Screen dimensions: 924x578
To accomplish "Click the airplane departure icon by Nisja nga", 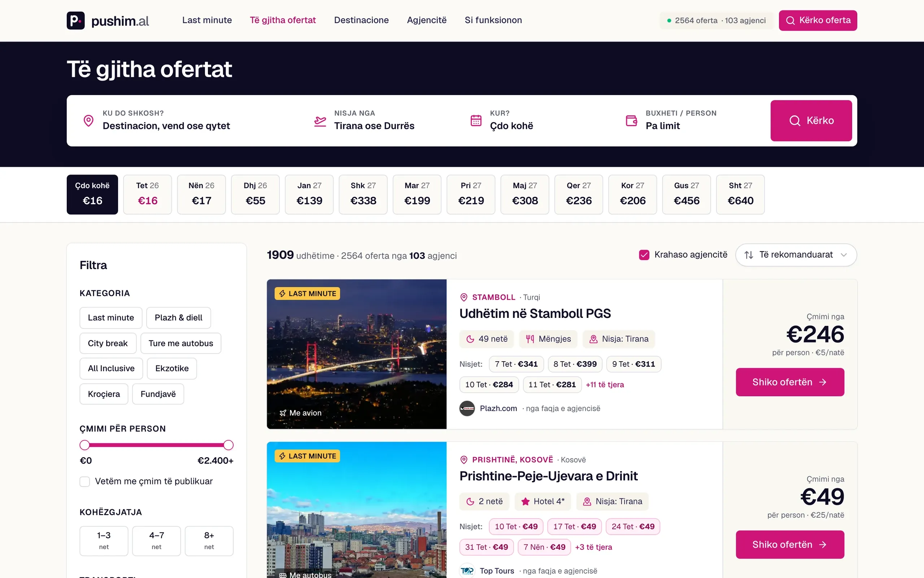I will point(320,121).
